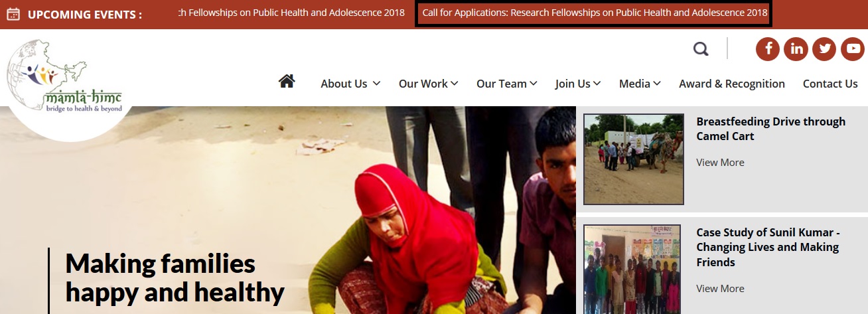Screen dimensions: 868x314
Task: Click View More under Sunil Kumar case study
Action: pos(720,288)
